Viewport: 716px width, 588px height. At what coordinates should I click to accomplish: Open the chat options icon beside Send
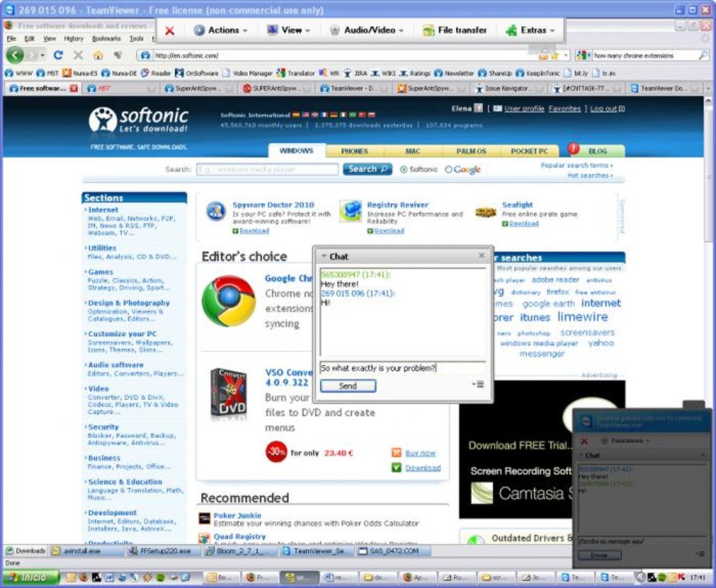pos(478,384)
